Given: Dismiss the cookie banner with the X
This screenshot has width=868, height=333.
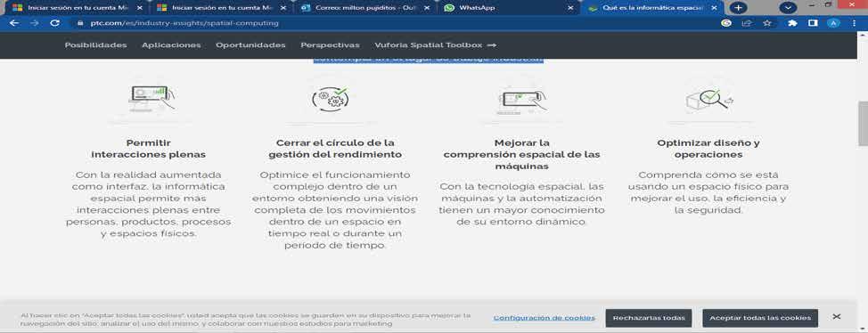Looking at the screenshot, I should point(837,316).
